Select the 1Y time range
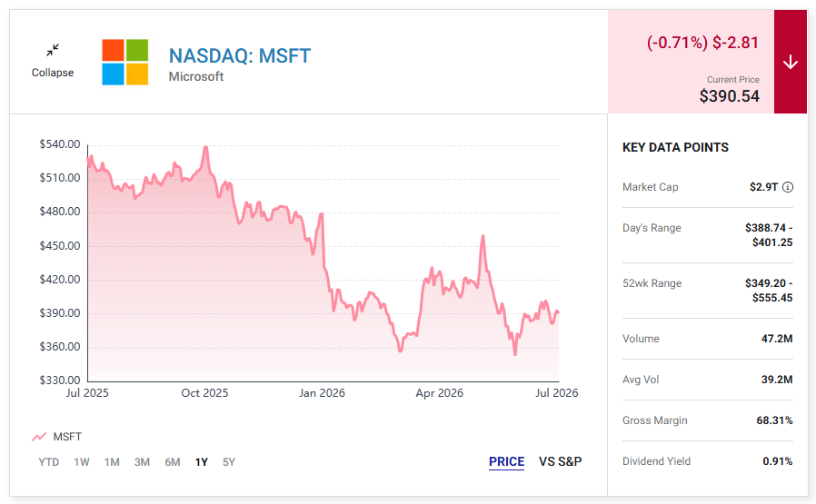The height and width of the screenshot is (504, 816). pos(202,462)
